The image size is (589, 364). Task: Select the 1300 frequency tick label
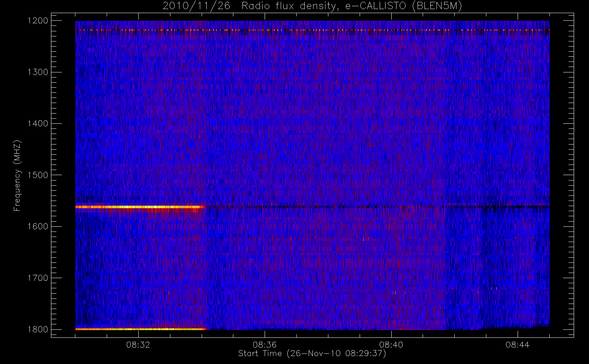[x=38, y=72]
